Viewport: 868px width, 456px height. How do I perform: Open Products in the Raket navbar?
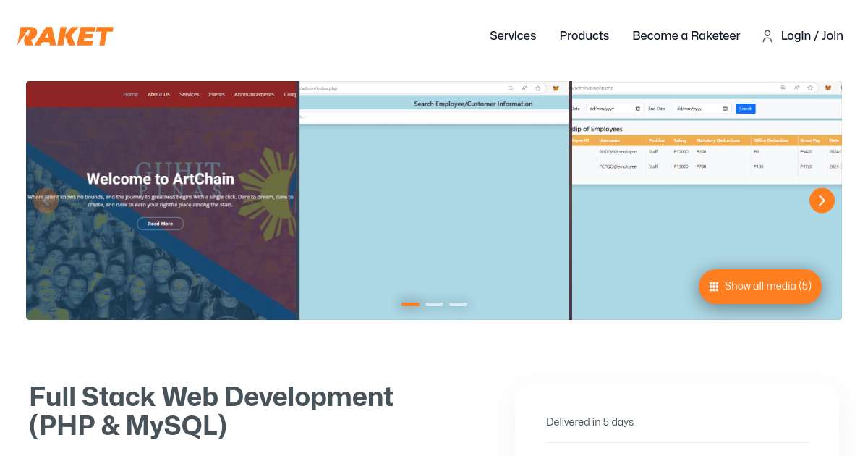pyautogui.click(x=584, y=36)
